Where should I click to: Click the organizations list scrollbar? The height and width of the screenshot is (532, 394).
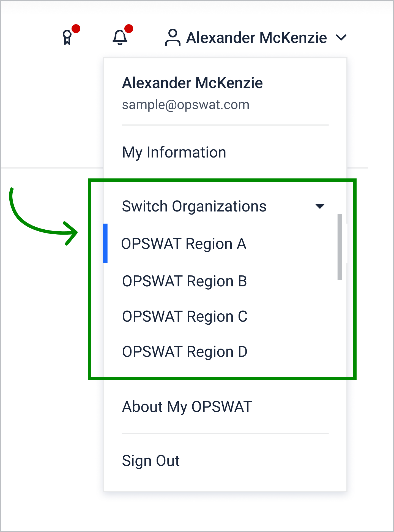click(x=340, y=247)
